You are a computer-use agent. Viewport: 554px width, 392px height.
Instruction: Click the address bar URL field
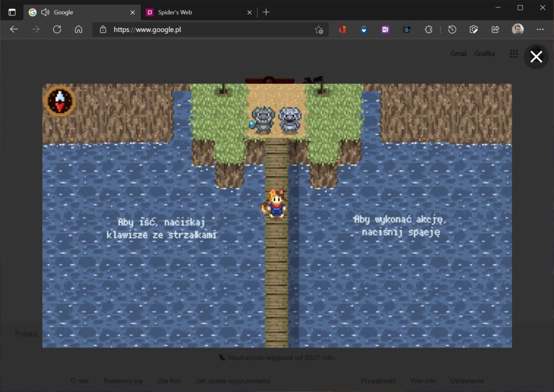tap(210, 30)
